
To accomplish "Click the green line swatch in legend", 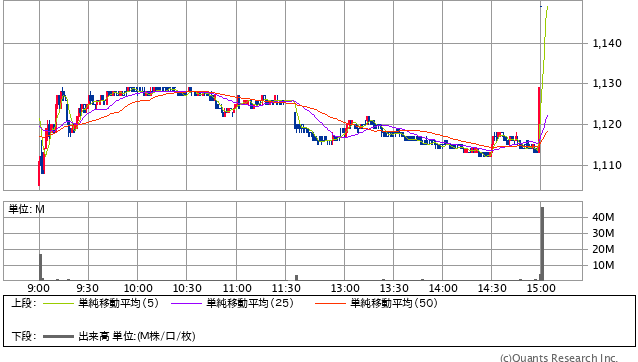I will coord(58,303).
